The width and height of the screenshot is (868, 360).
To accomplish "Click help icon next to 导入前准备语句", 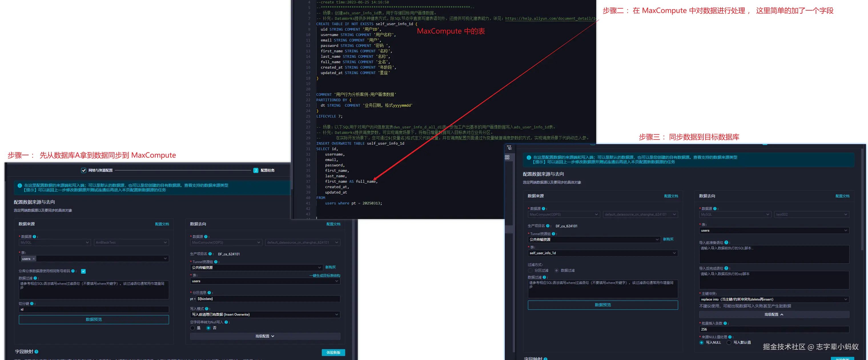I will [726, 242].
